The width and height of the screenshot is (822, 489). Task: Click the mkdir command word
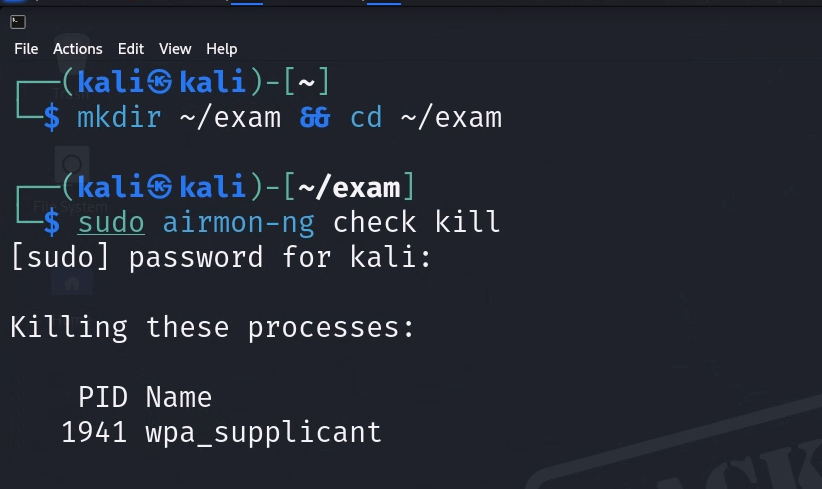pyautogui.click(x=119, y=117)
